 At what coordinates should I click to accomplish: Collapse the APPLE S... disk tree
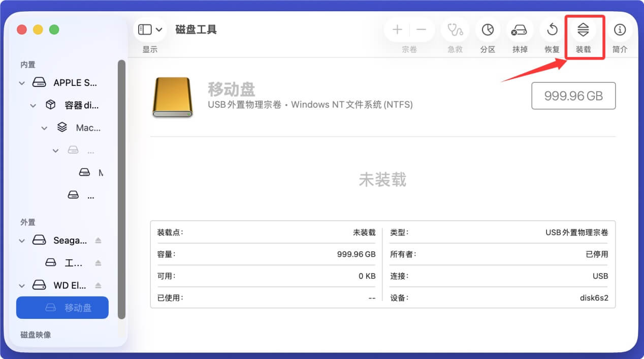pos(21,82)
